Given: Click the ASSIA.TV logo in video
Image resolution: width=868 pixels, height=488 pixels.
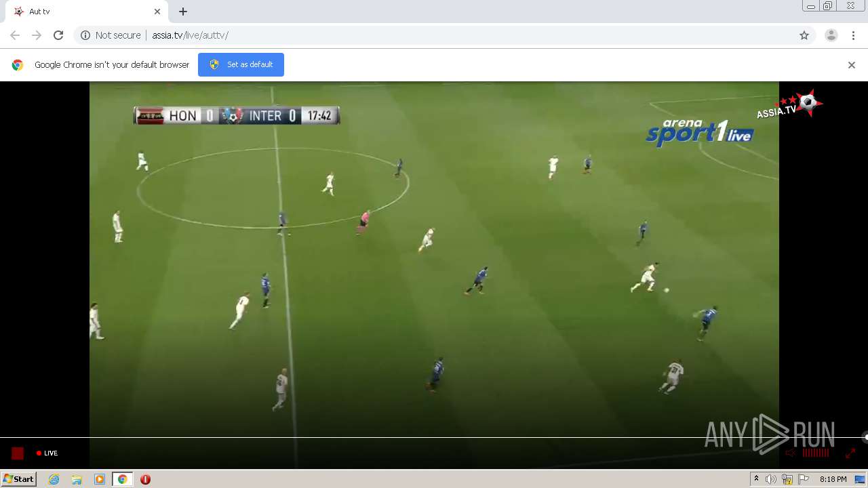Looking at the screenshot, I should pos(791,104).
